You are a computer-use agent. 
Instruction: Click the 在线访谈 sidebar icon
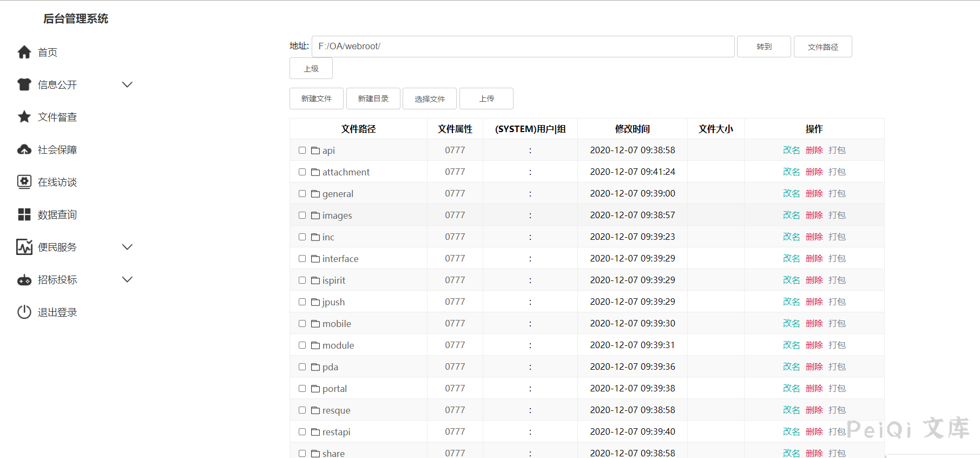coord(24,182)
